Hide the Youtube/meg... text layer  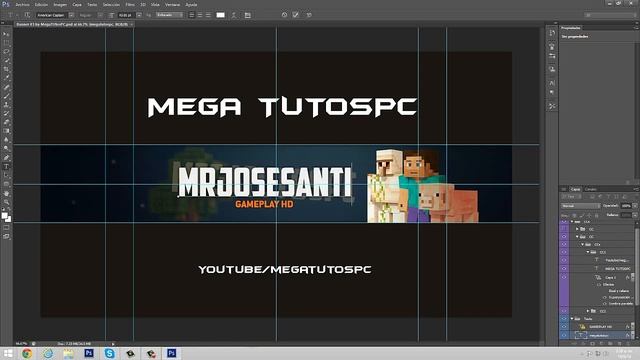[x=564, y=260]
